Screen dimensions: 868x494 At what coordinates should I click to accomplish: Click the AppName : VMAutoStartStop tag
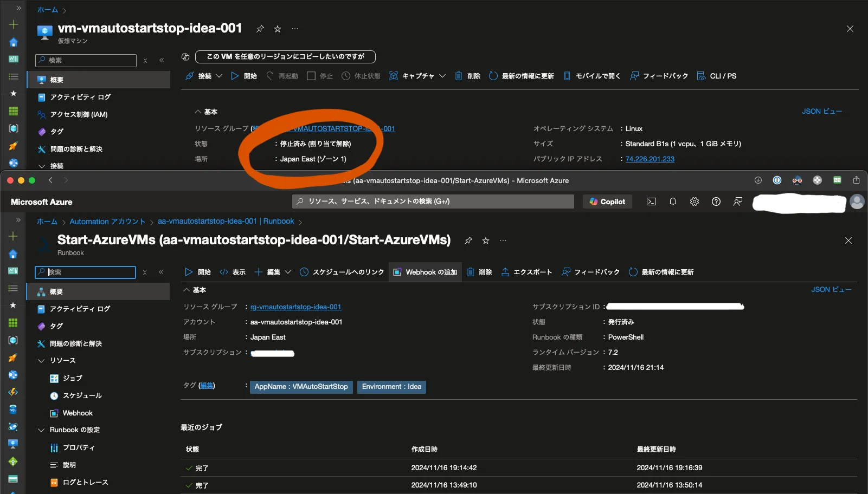[x=301, y=387]
